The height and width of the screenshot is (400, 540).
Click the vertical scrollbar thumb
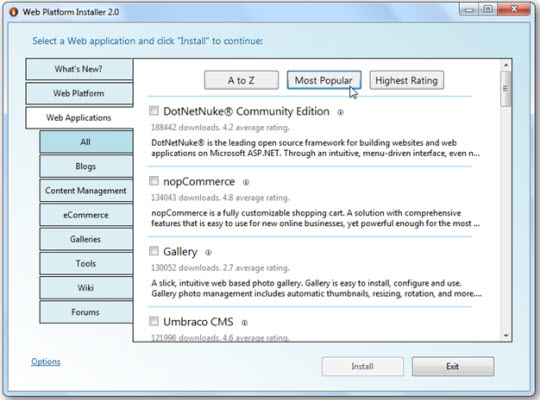(506, 89)
